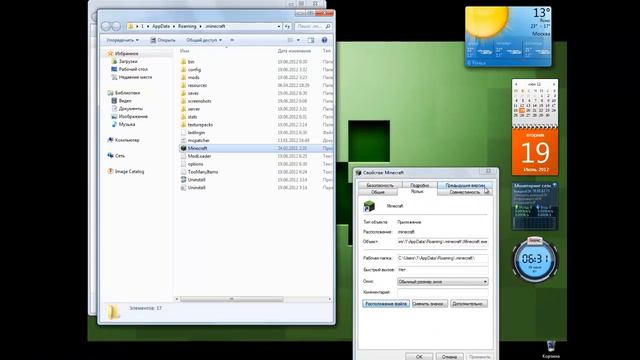The height and width of the screenshot is (360, 640).
Task: Select the texturepacks folder icon
Action: click(x=183, y=124)
